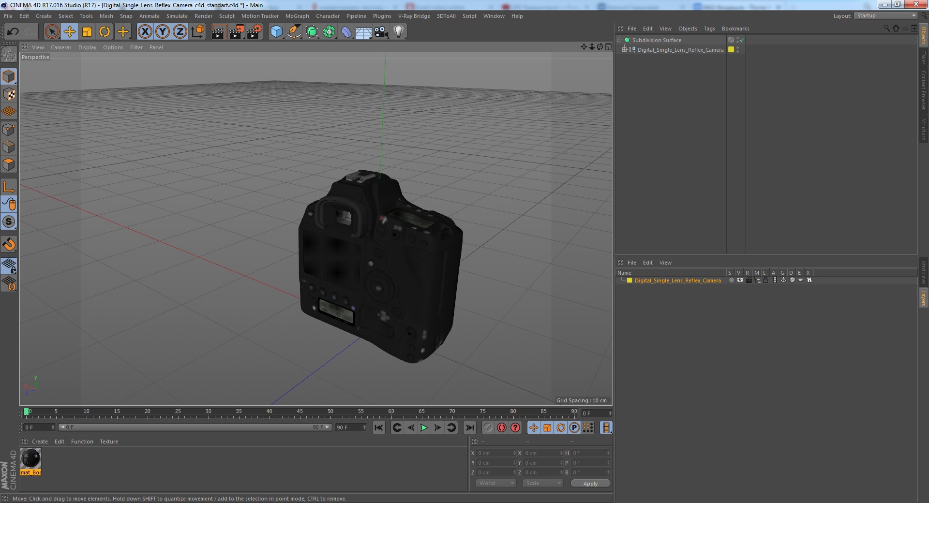Click the Render View clapperboard icon
Screen dimensions: 929x560
click(219, 32)
